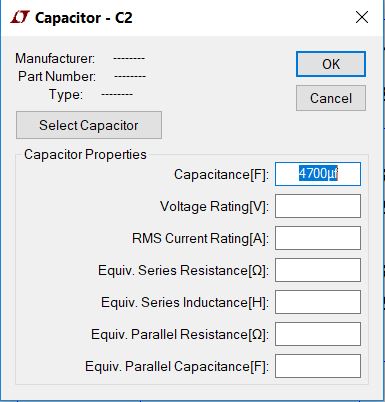Click the Capacitor Properties group heading
The height and width of the screenshot is (402, 385).
[85, 155]
